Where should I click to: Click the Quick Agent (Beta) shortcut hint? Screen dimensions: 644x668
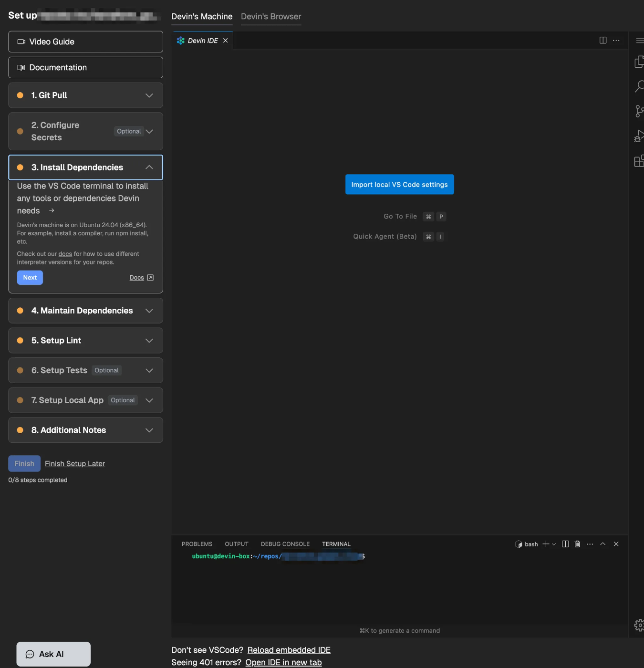coord(399,237)
